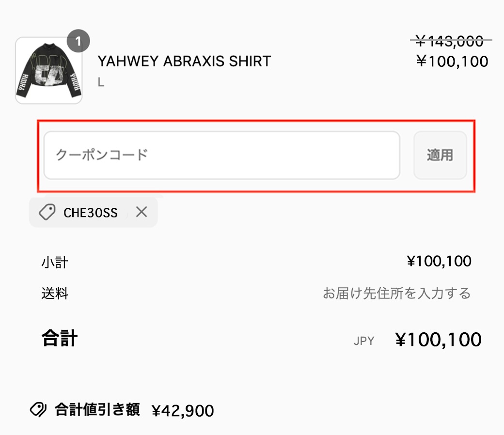
Task: Click the discounted ¥100,100 price beside product
Action: [x=452, y=62]
